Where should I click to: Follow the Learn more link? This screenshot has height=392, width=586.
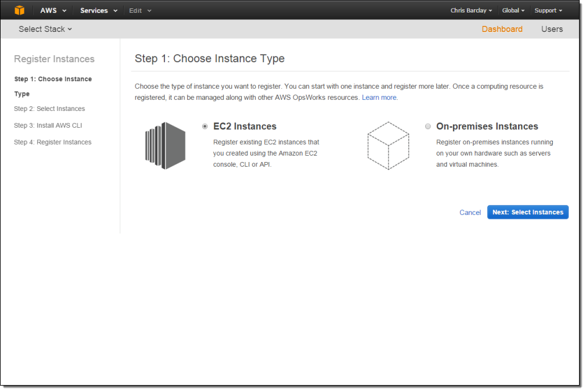point(380,98)
